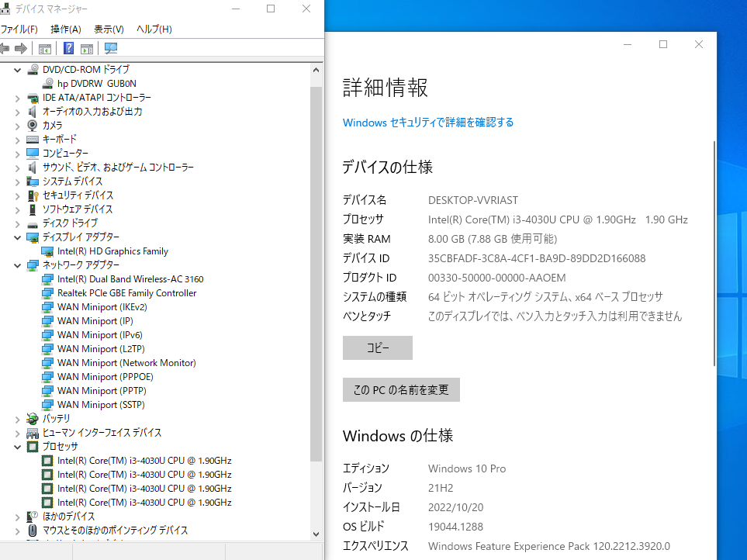This screenshot has width=747, height=560.
Task: Click OS build value 19044.1288
Action: [455, 527]
